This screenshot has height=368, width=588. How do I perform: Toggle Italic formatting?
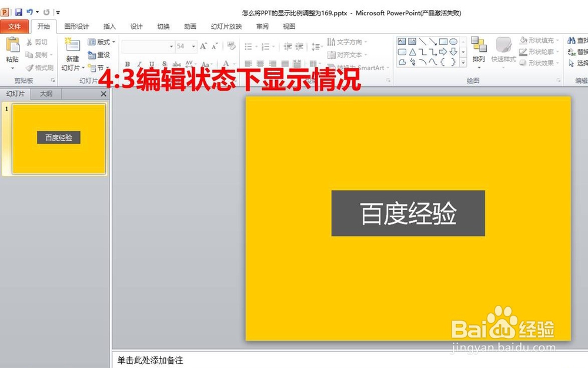(x=139, y=64)
